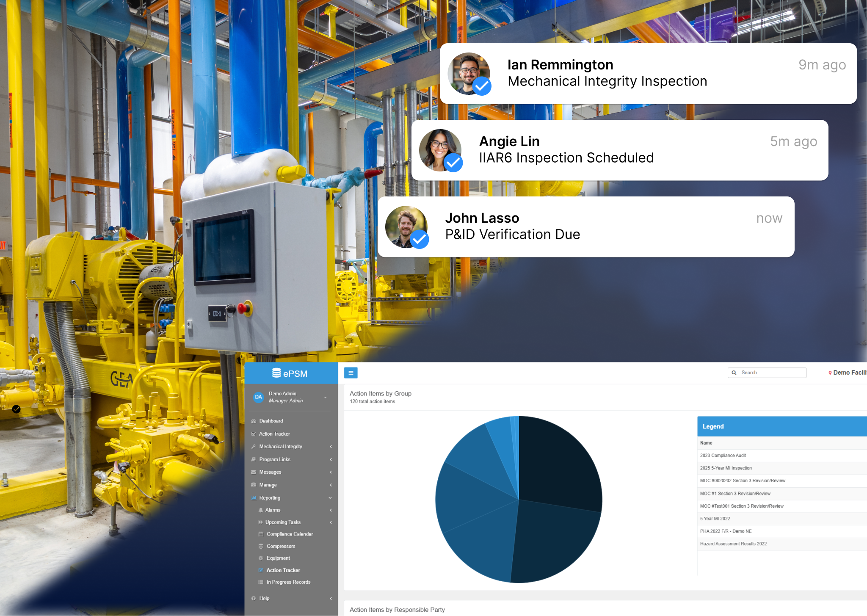
Task: Open the Demo Admin user dropdown arrow
Action: (x=326, y=397)
